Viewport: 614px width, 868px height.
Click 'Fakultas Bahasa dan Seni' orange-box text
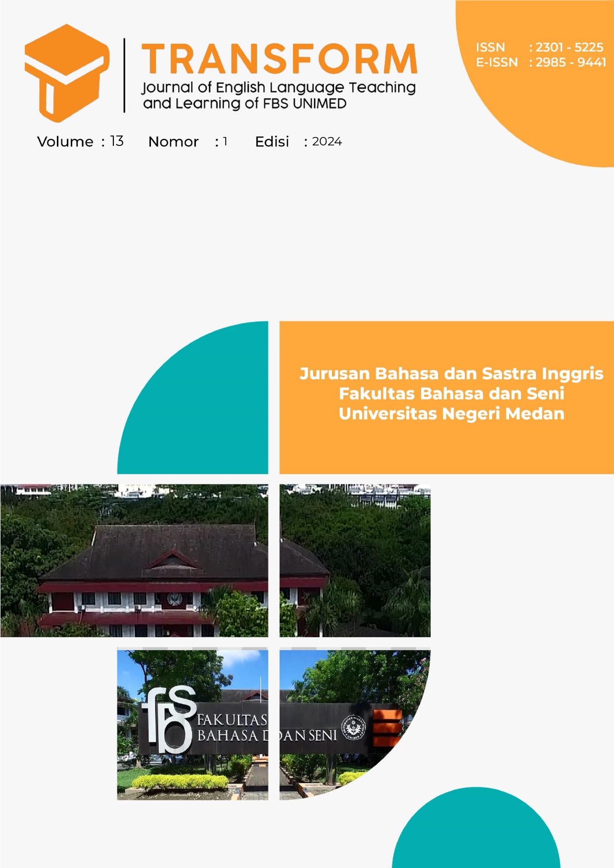point(451,394)
